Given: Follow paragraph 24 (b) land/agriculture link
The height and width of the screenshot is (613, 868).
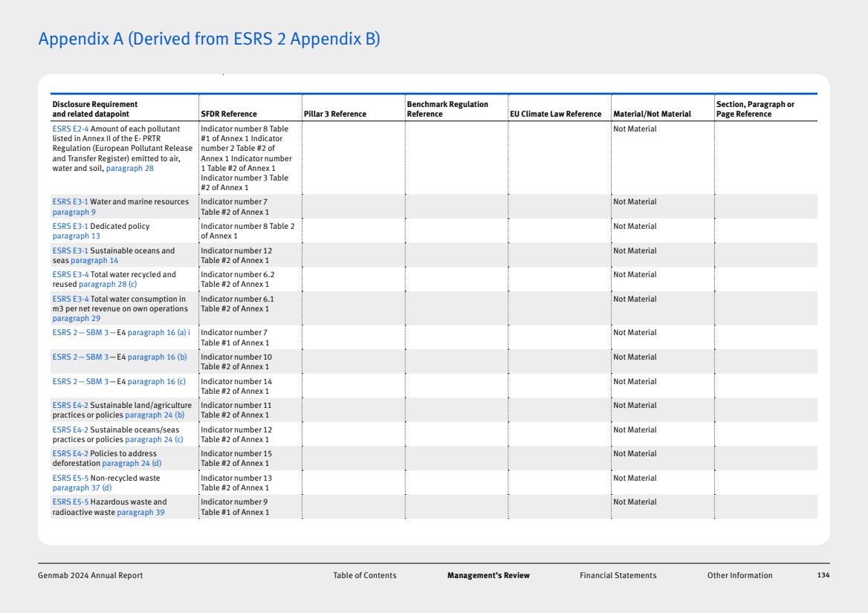Looking at the screenshot, I should pos(154,415).
